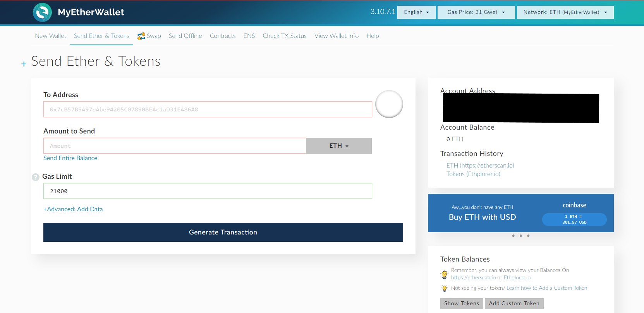The width and height of the screenshot is (644, 313).
Task: Expand Advanced: Add Data section
Action: click(x=73, y=209)
